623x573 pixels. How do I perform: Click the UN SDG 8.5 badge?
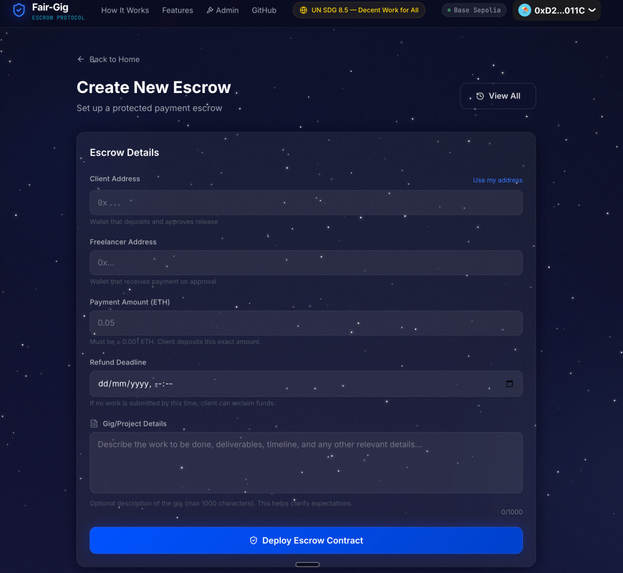pyautogui.click(x=359, y=10)
